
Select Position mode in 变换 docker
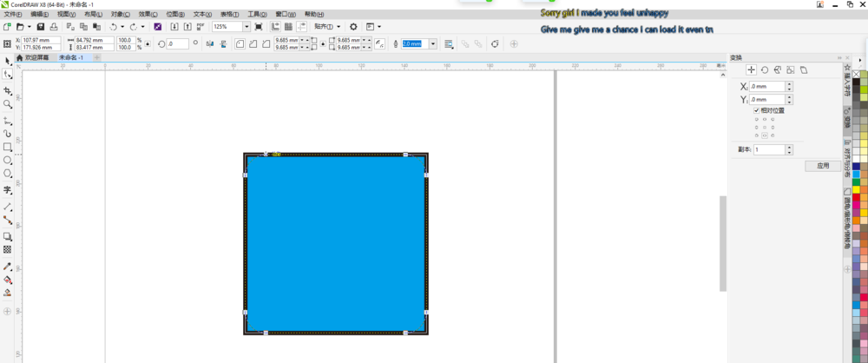pos(751,69)
